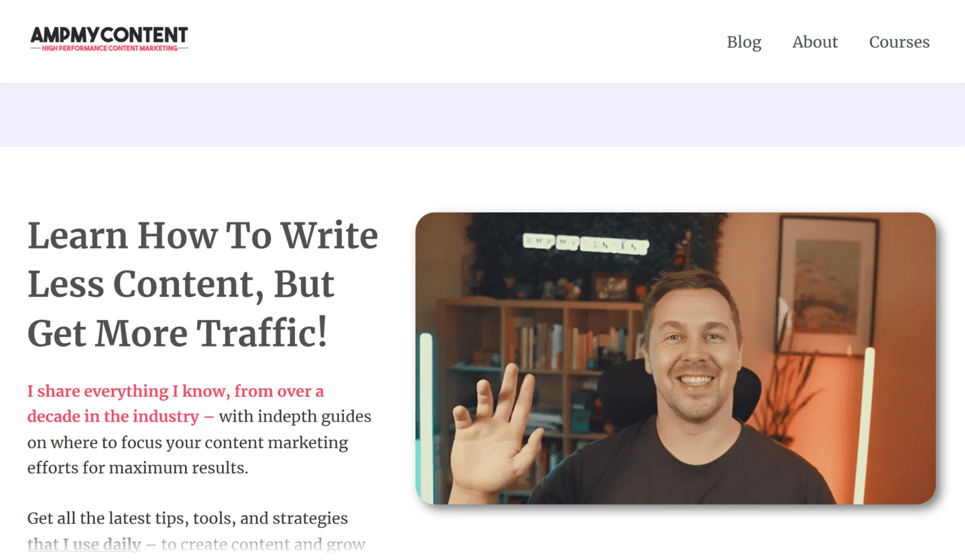Click the underlined that I use daily text
Image resolution: width=965 pixels, height=560 pixels.
point(84,545)
